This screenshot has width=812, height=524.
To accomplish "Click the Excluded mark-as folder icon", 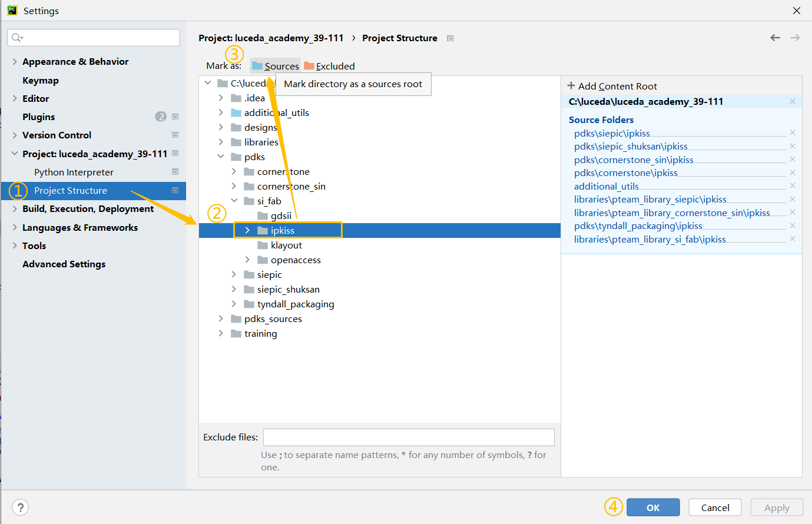I will tap(309, 66).
